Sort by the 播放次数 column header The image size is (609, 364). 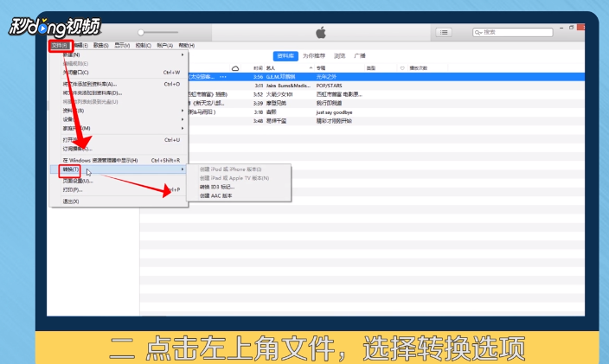[x=419, y=68]
